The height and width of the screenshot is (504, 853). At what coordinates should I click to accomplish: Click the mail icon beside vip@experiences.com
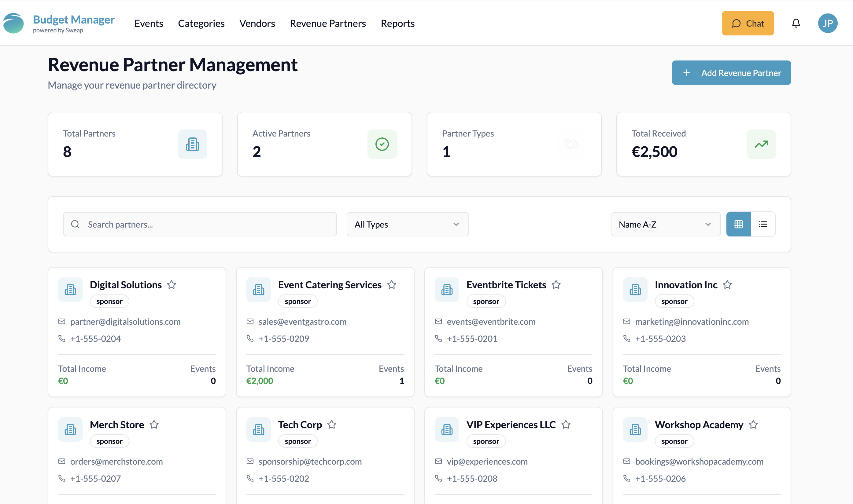(x=438, y=462)
